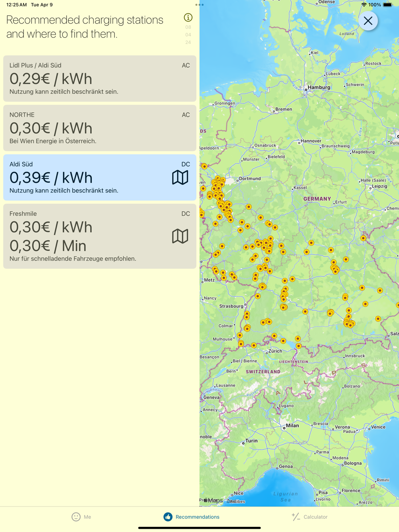This screenshot has width=399, height=532.
Task: Tap the Strasbourg city label
Action: pyautogui.click(x=231, y=306)
